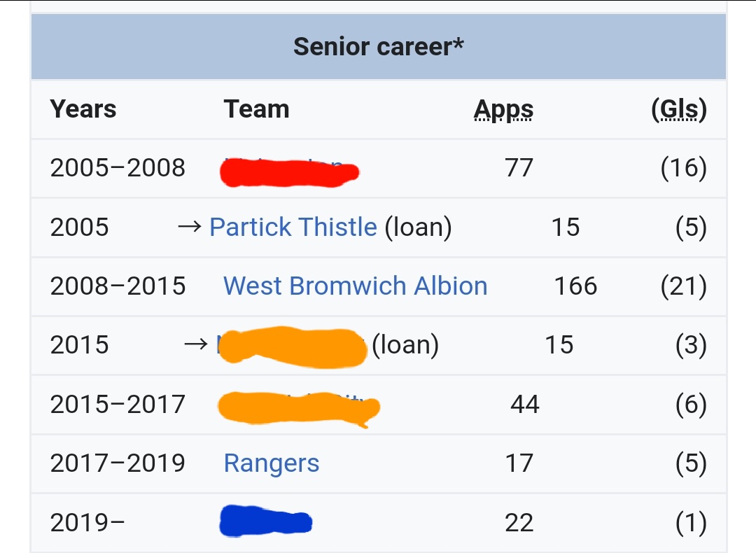
Task: Click the 166 appearances value
Action: (575, 286)
